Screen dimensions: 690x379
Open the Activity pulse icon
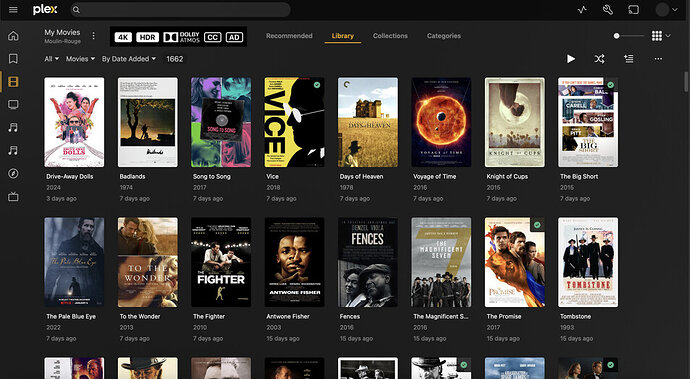(x=582, y=10)
